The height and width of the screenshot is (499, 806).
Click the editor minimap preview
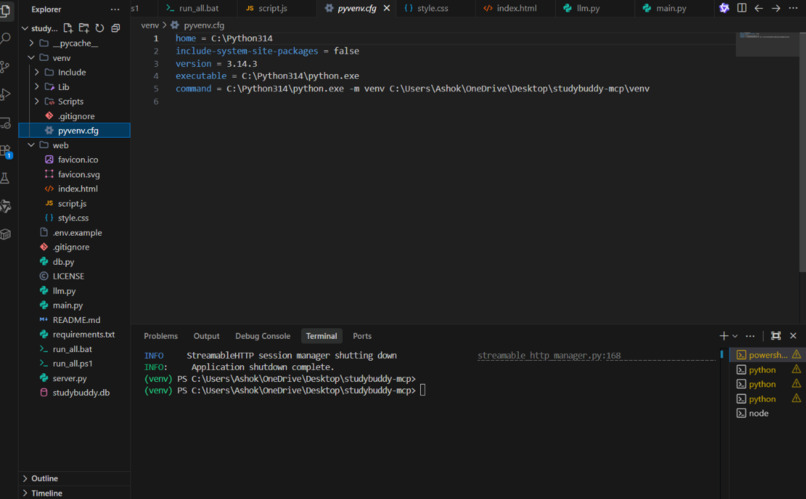[x=766, y=43]
